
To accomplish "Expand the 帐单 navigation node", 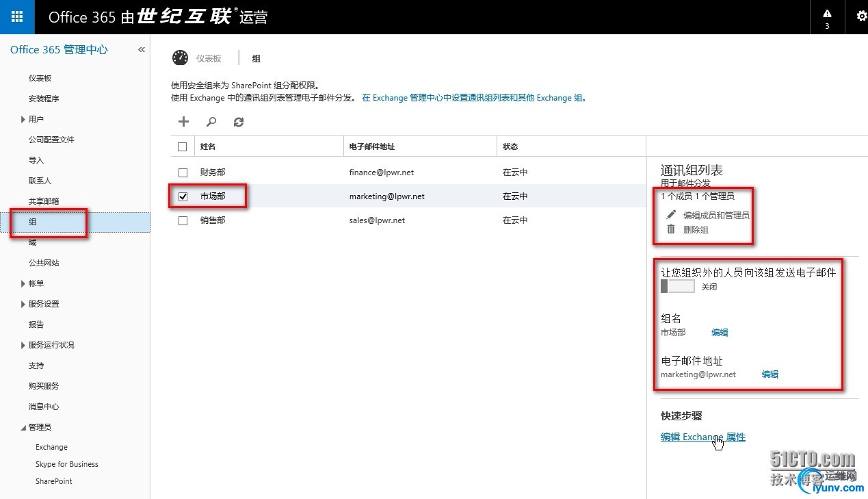I will click(23, 283).
